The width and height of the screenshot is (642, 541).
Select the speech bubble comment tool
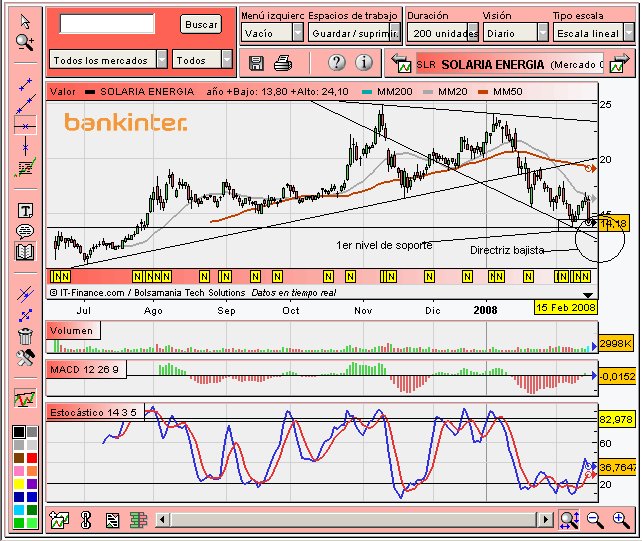coord(25,231)
